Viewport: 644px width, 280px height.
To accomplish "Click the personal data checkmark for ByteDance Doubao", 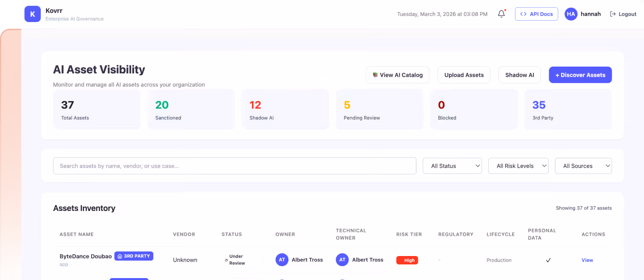I will click(548, 260).
